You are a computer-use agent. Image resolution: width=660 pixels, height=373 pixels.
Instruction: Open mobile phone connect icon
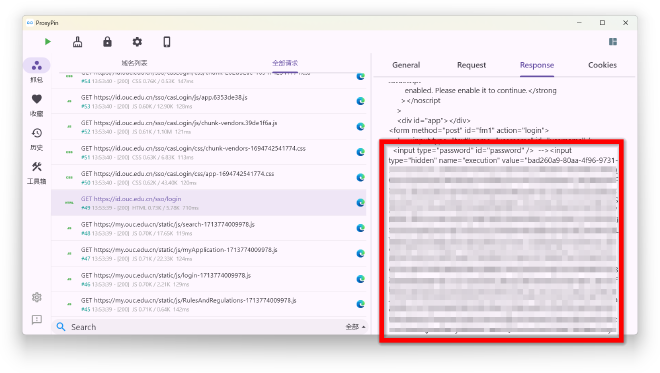[167, 42]
